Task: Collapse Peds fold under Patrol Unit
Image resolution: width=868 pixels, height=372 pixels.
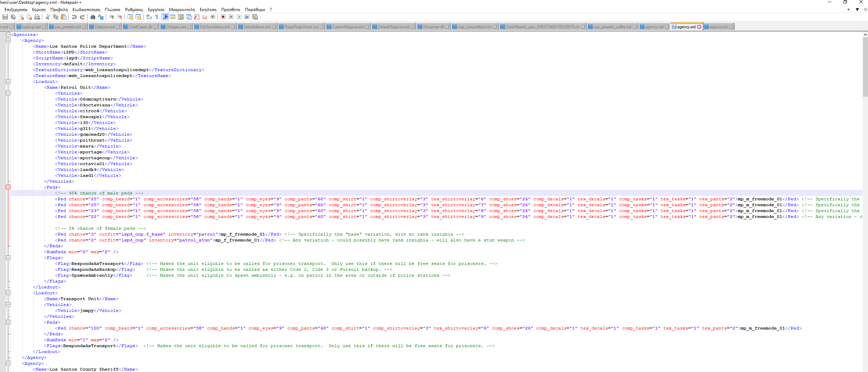Action: tap(8, 187)
